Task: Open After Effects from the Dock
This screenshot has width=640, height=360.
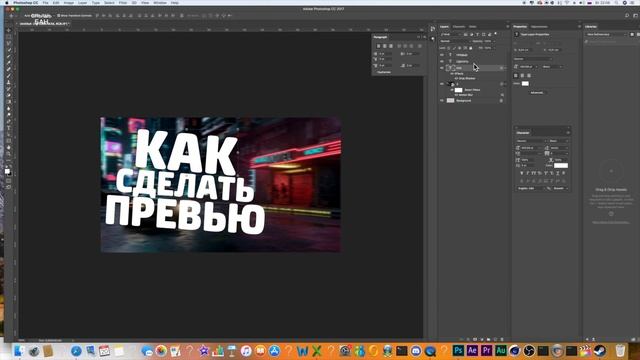Action: [x=472, y=350]
